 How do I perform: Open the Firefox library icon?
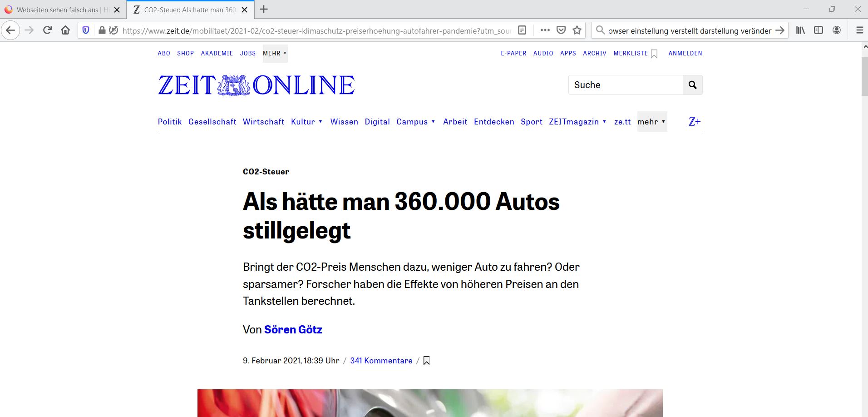point(800,30)
